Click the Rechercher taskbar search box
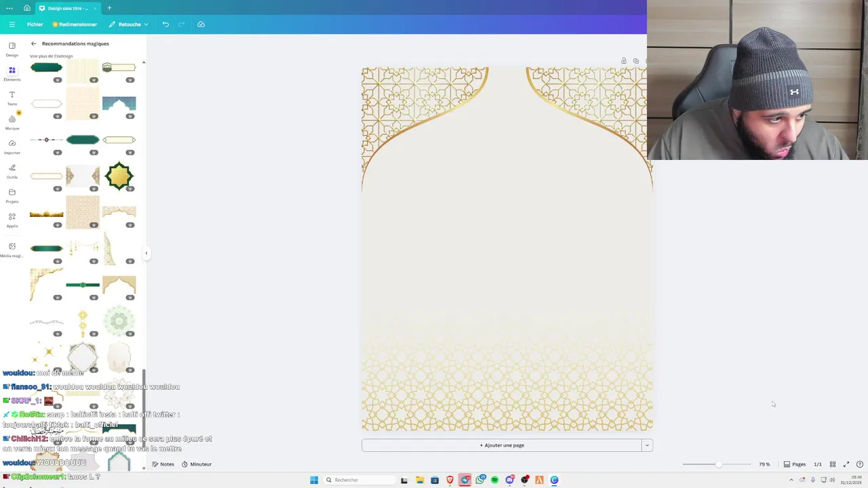The image size is (868, 488). click(359, 480)
